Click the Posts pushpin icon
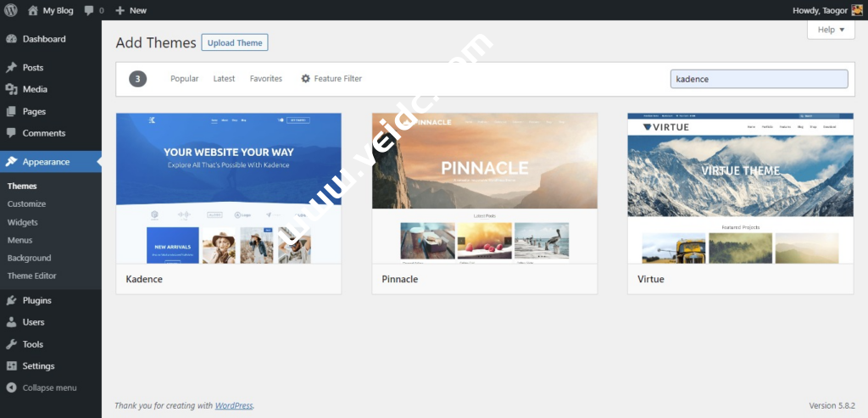Viewport: 868px width, 418px height. pos(11,68)
